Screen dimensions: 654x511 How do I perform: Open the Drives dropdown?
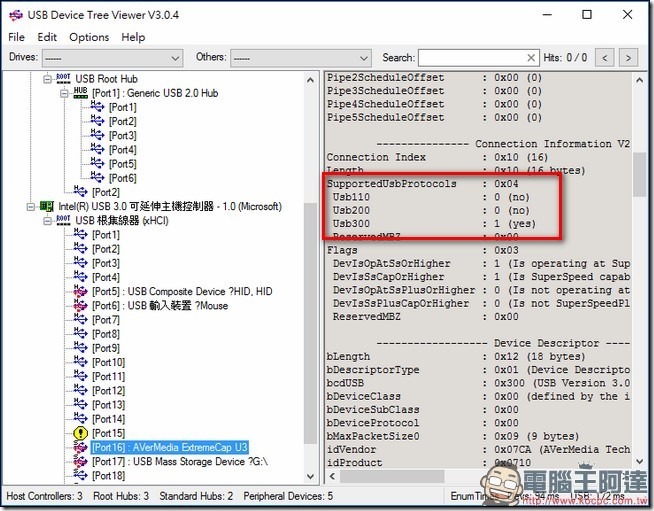113,58
